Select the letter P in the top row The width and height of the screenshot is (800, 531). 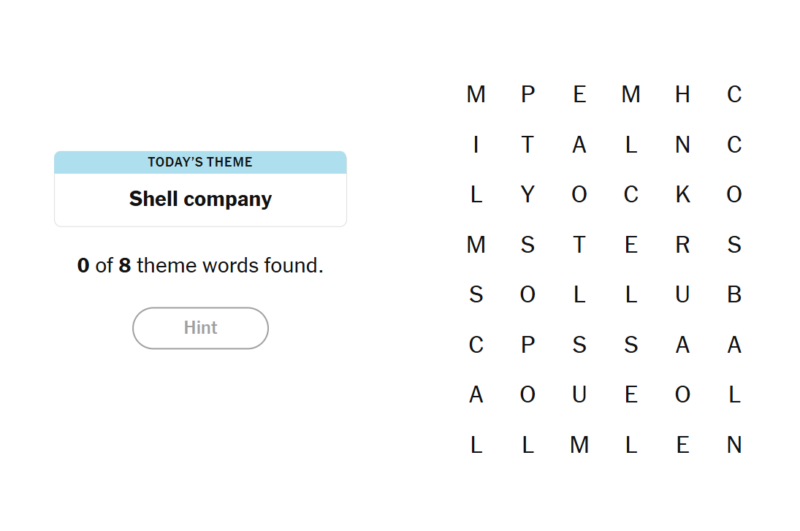point(528,95)
